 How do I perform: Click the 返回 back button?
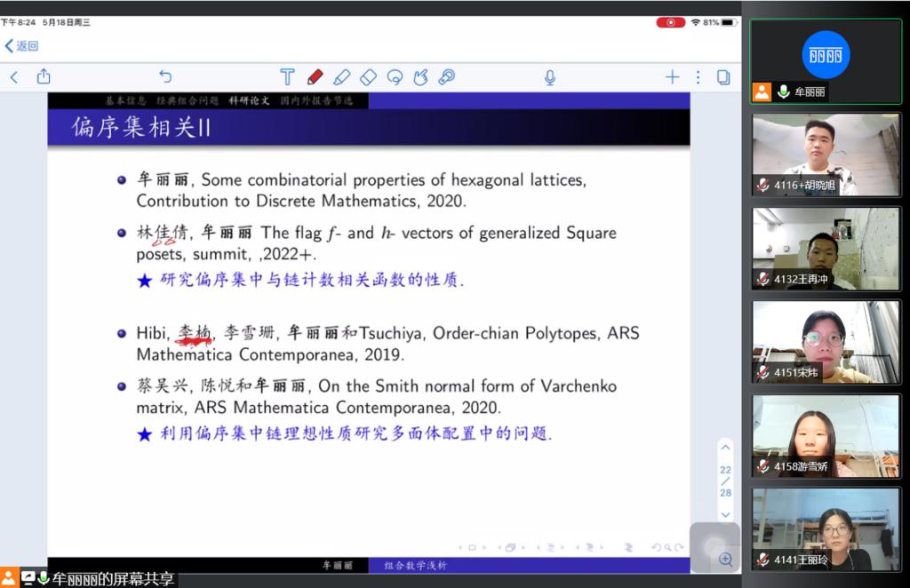[x=21, y=45]
